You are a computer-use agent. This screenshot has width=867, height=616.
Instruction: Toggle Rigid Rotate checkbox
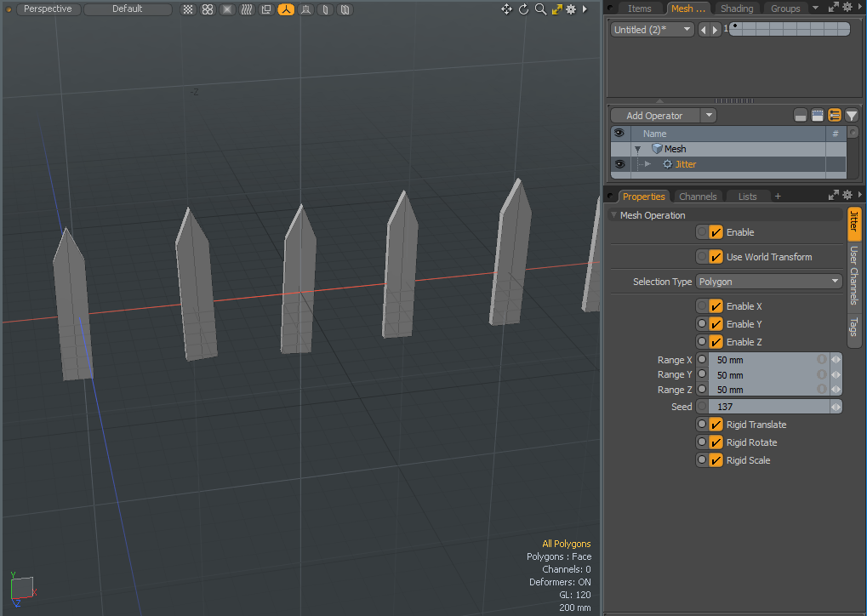coord(716,442)
